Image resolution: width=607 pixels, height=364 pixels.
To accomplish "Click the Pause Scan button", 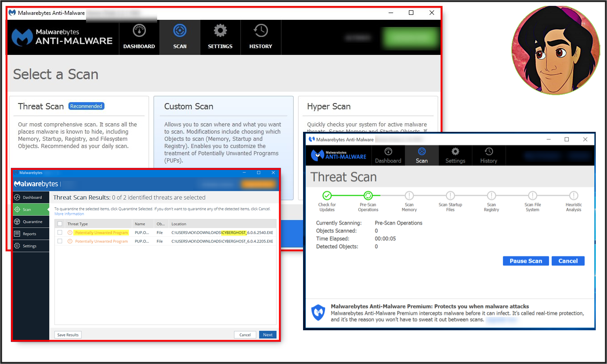I will coord(525,261).
